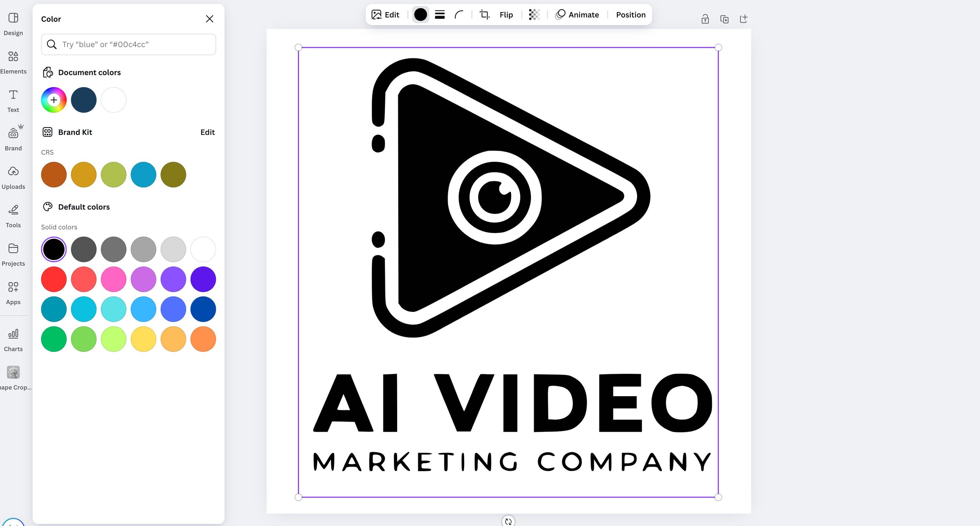This screenshot has height=526, width=980.
Task: Click the add page icon
Action: [743, 19]
